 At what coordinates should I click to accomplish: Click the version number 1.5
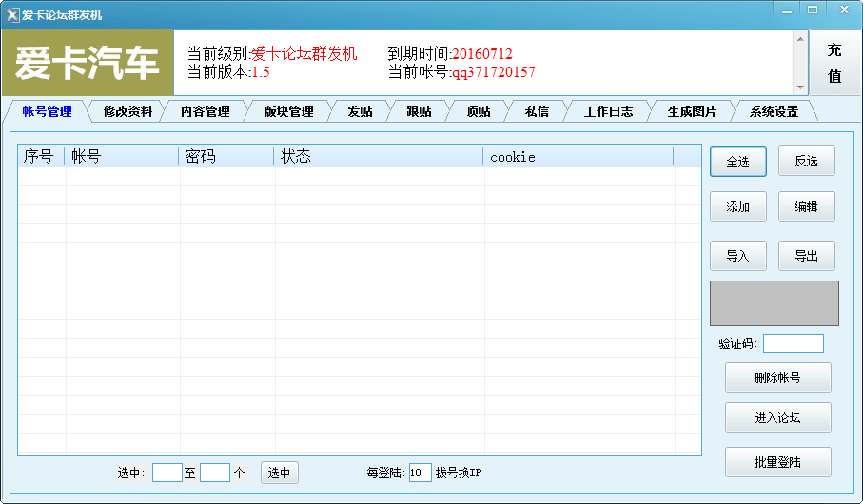click(x=261, y=72)
